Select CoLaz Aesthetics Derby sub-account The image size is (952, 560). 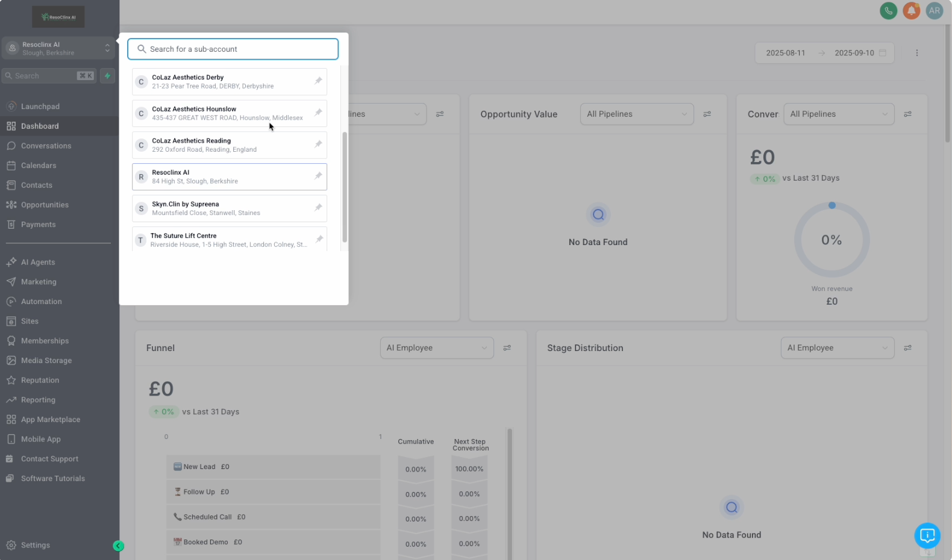(x=230, y=82)
